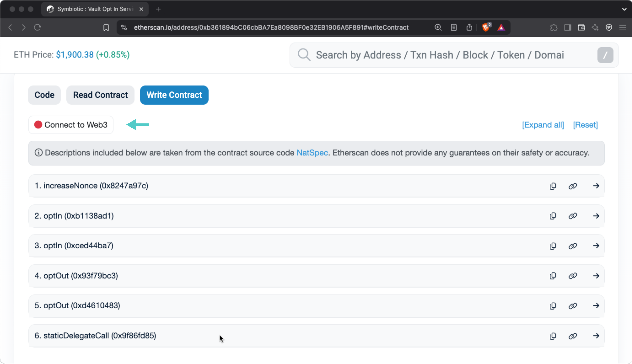Screen dimensions: 632x364
Task: Click the Expand all link
Action: pos(543,125)
